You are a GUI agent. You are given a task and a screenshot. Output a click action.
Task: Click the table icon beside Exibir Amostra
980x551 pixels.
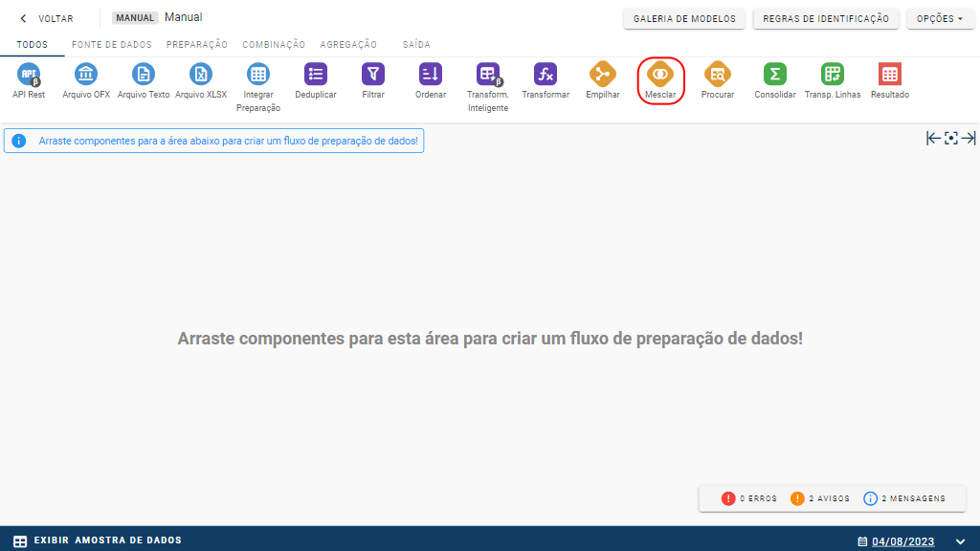[20, 541]
